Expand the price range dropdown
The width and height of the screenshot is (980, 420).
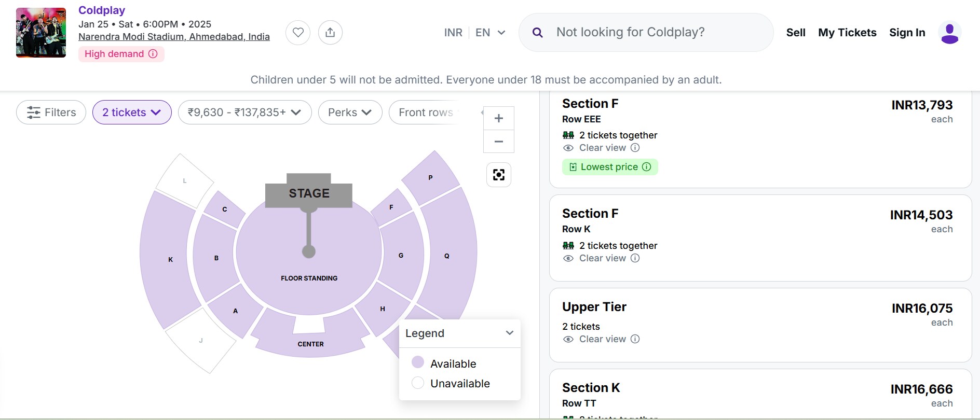tap(244, 113)
